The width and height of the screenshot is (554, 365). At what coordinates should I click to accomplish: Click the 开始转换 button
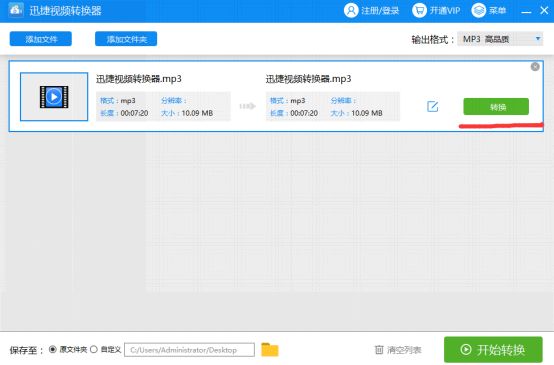point(493,349)
